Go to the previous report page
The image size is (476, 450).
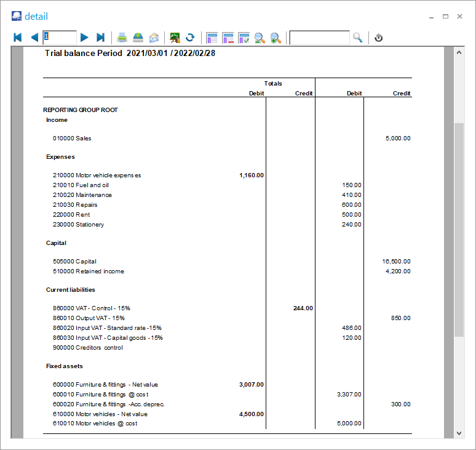[34, 38]
